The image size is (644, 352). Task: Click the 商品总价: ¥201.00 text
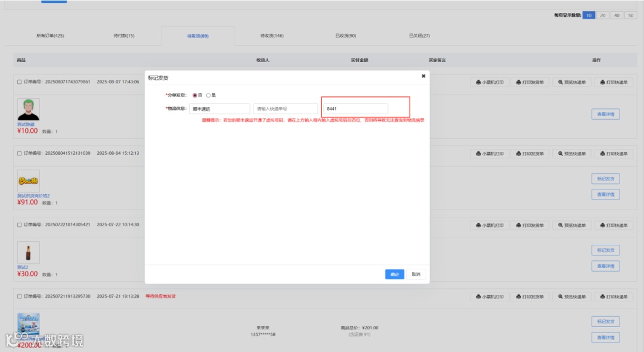[x=360, y=328]
